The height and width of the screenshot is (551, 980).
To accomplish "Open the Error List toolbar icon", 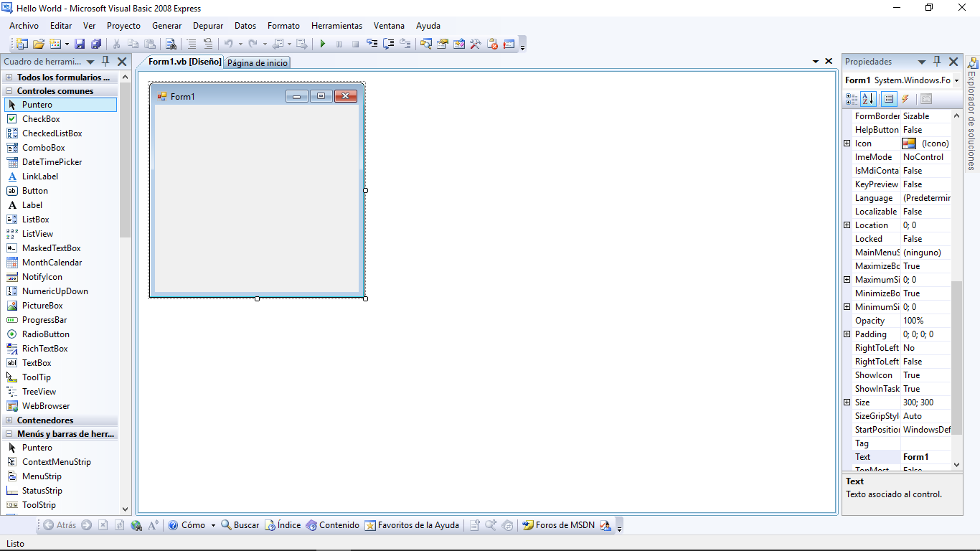I will [x=493, y=44].
